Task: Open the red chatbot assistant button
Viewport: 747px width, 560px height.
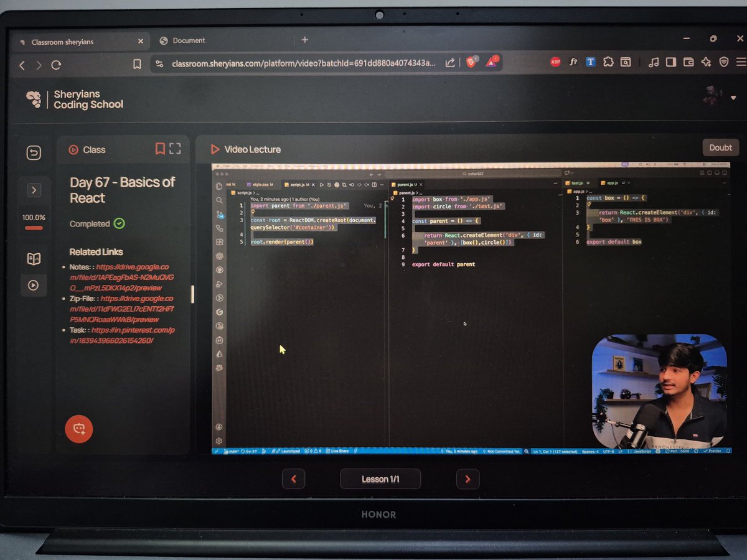Action: [79, 429]
